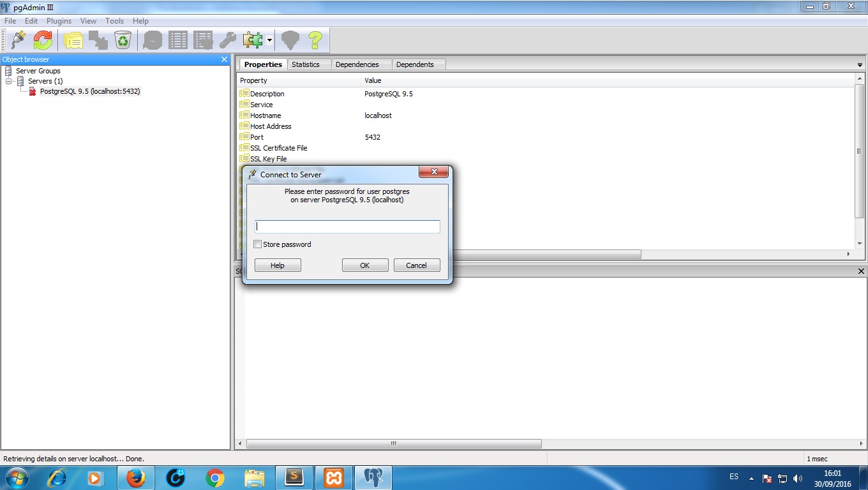The height and width of the screenshot is (490, 868).
Task: Open the Edit menu
Action: point(31,21)
